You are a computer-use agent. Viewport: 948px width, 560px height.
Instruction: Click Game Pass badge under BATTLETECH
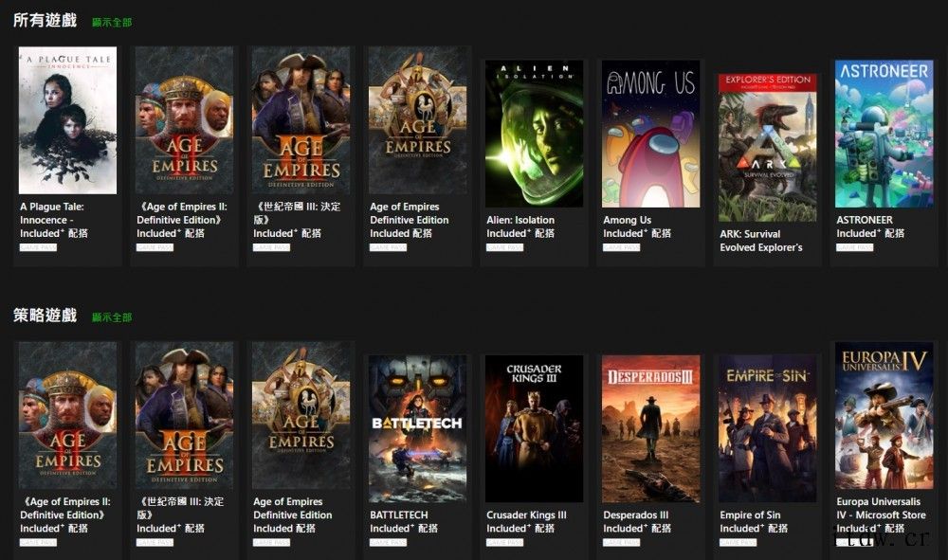(x=388, y=542)
